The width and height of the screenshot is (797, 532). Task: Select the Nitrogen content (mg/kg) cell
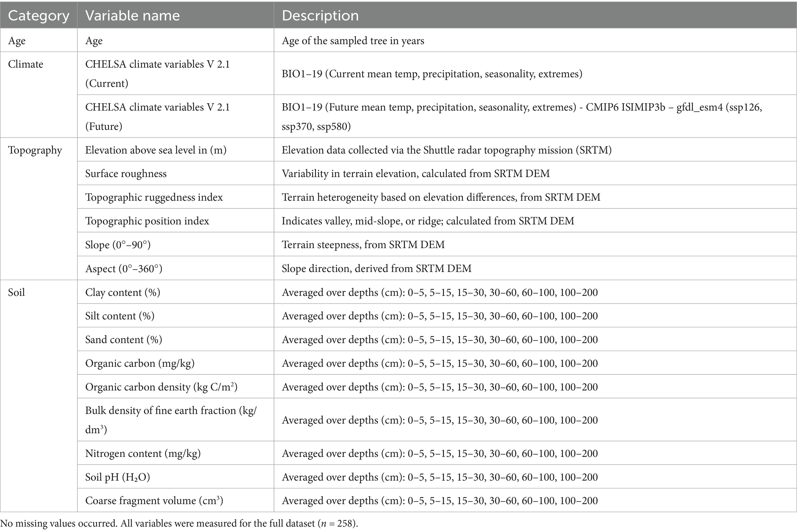143,453
